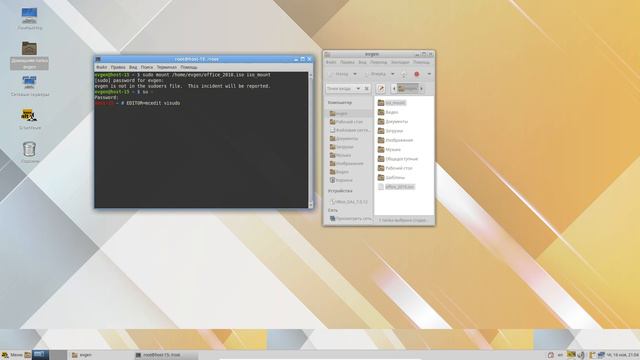
Task: Close the file manager sidebar panel
Action: (367, 89)
